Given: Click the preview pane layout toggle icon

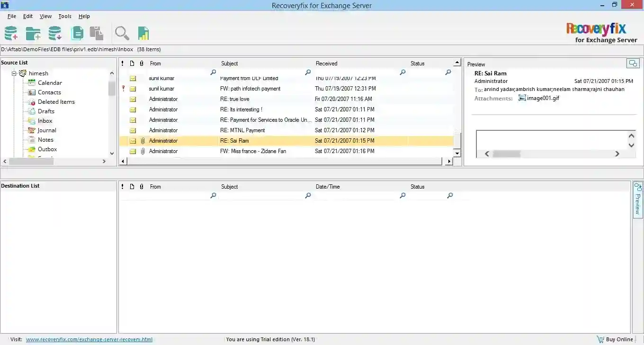Looking at the screenshot, I should tap(633, 63).
